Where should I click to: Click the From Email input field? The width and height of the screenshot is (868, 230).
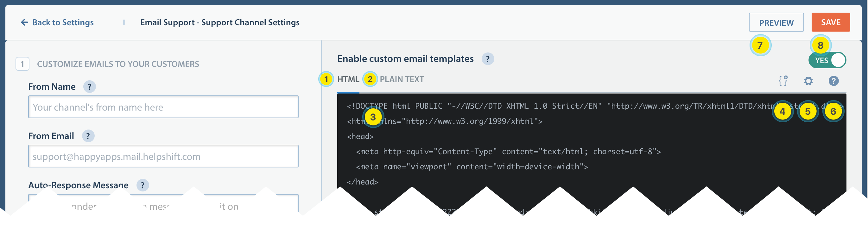click(163, 156)
